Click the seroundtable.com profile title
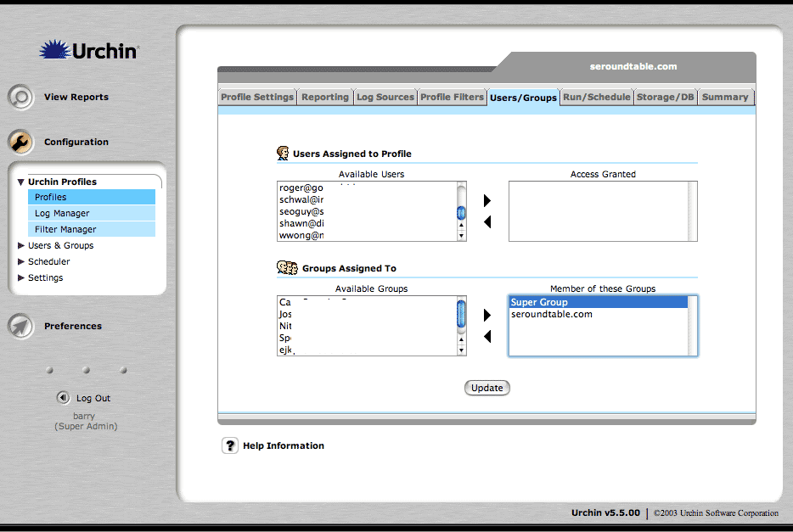 coord(633,66)
